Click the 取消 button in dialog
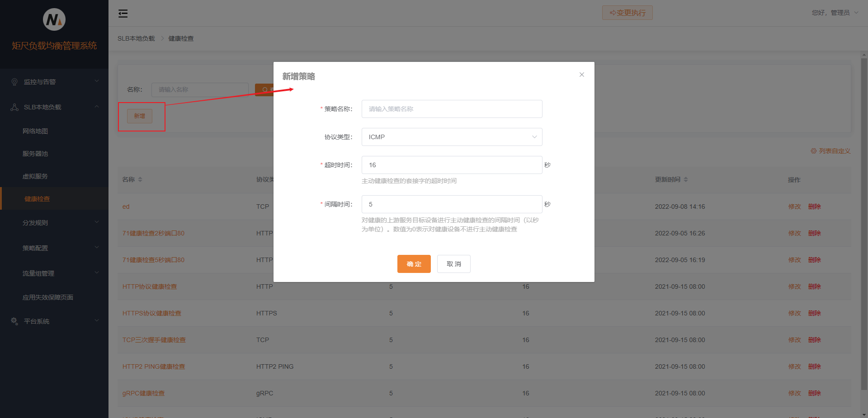 453,264
